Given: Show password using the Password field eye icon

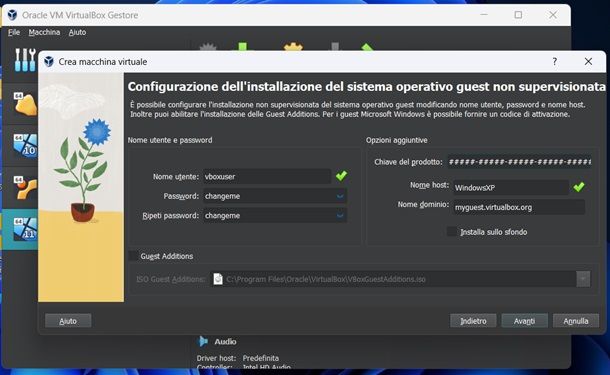Looking at the screenshot, I should pyautogui.click(x=340, y=196).
